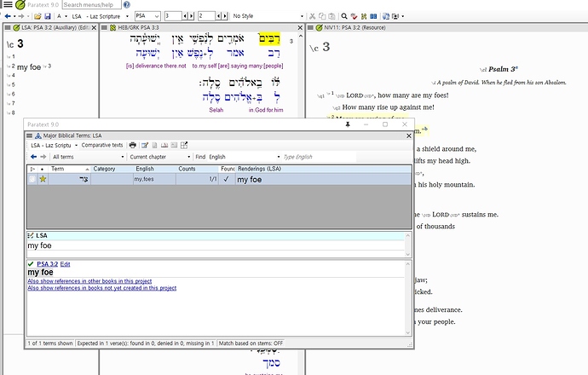Viewport: 588px width, 375px height.
Task: Click the yellow Biblical terms tool icon
Action: pos(364,16)
